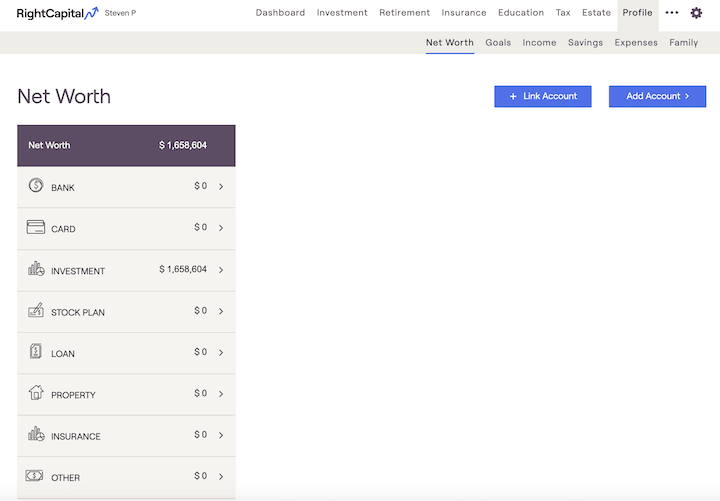Viewport: 720px width, 501px height.
Task: Click the Bank category coin icon
Action: tap(36, 186)
